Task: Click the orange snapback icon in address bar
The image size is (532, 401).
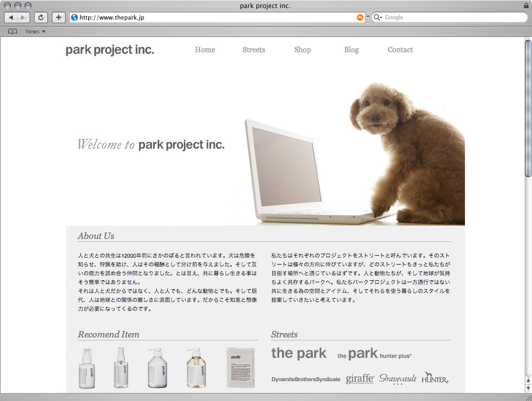Action: 360,18
